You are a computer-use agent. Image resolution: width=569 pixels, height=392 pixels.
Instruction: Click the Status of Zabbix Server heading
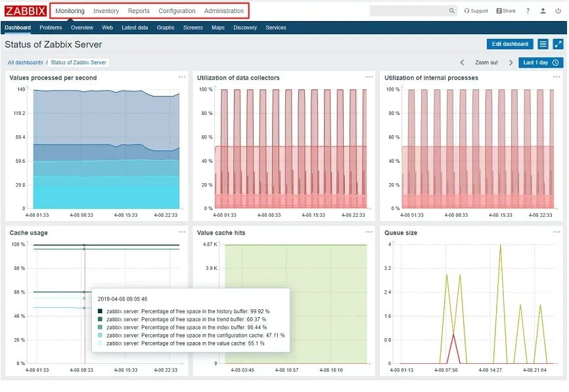[x=53, y=44]
